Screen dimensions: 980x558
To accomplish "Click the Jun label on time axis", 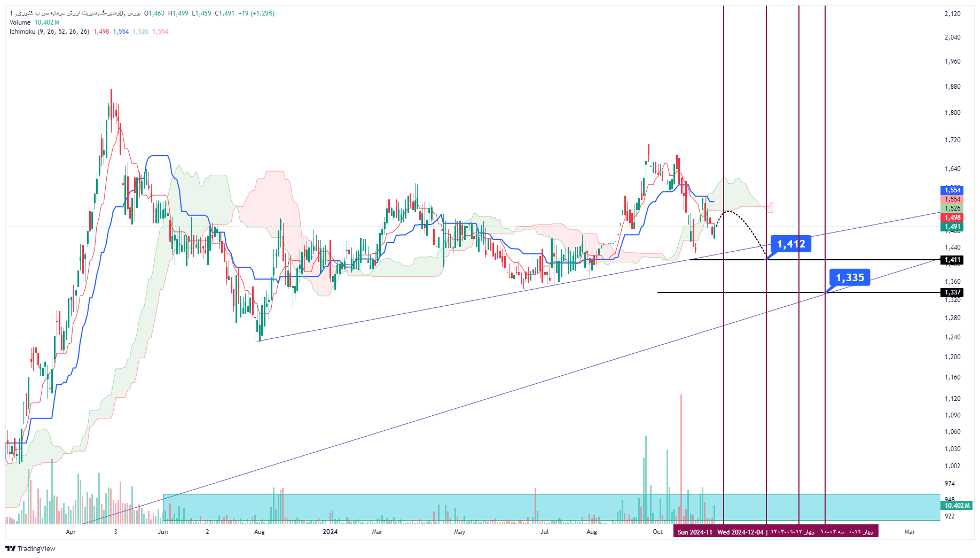I will coord(163,532).
